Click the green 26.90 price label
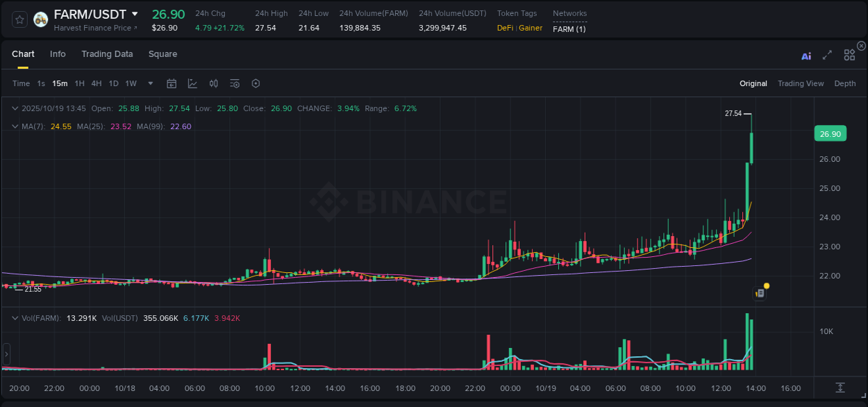The image size is (868, 407). click(830, 133)
